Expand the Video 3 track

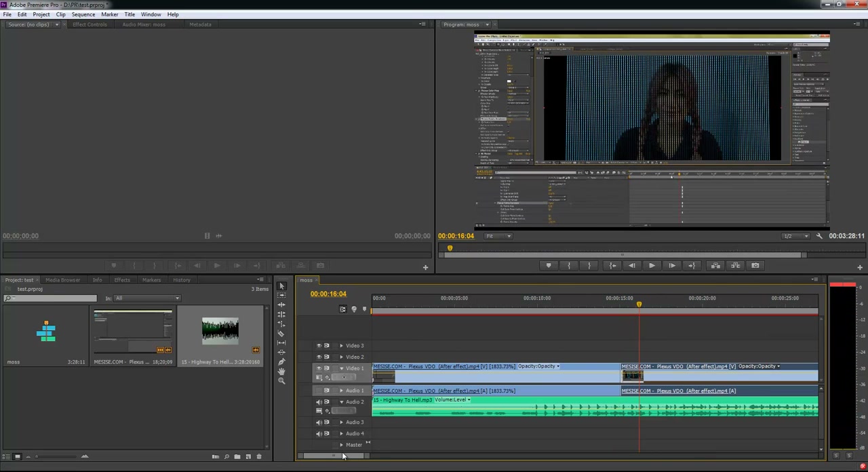(341, 346)
